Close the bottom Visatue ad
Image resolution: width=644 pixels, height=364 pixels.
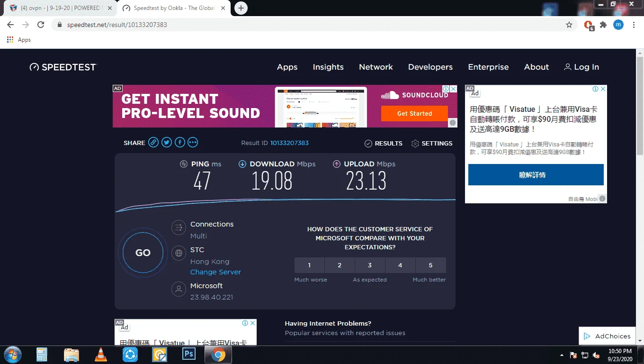(x=252, y=323)
